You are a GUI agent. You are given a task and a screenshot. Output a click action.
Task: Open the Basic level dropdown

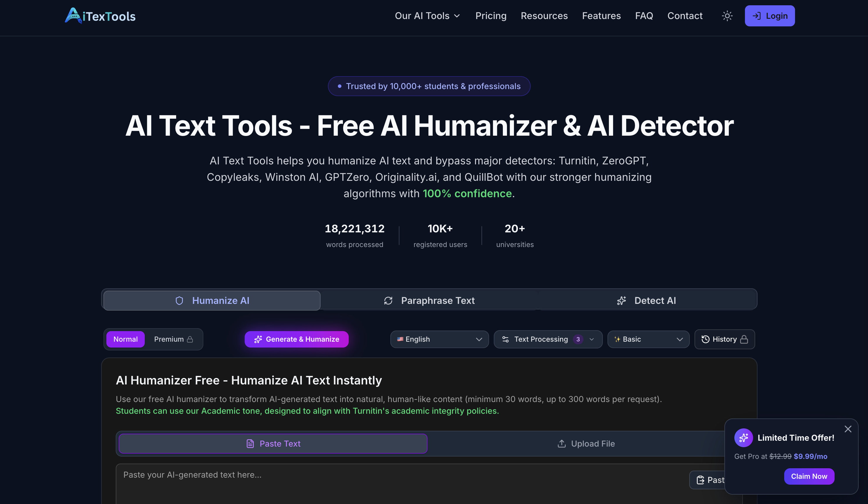click(x=648, y=339)
